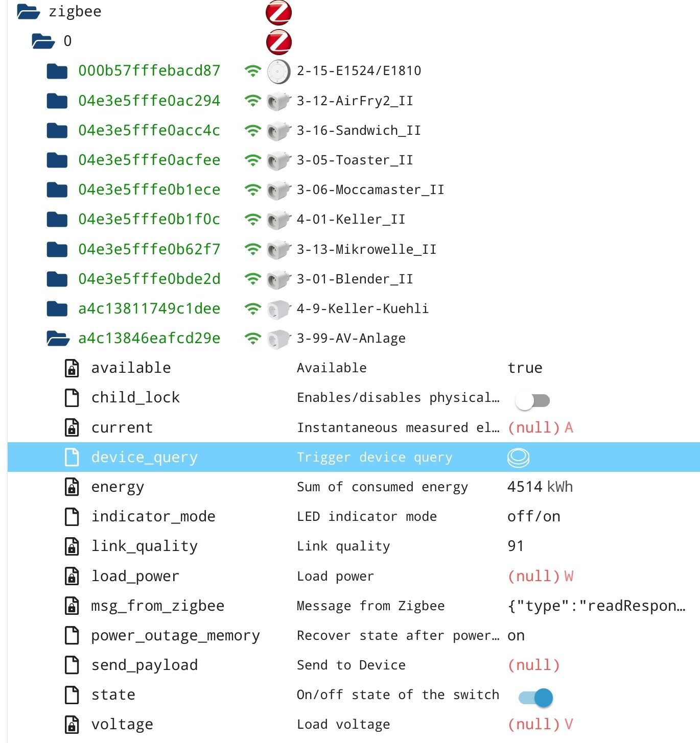Click the energy value 4514 kWh
This screenshot has height=743, width=700.
[540, 487]
